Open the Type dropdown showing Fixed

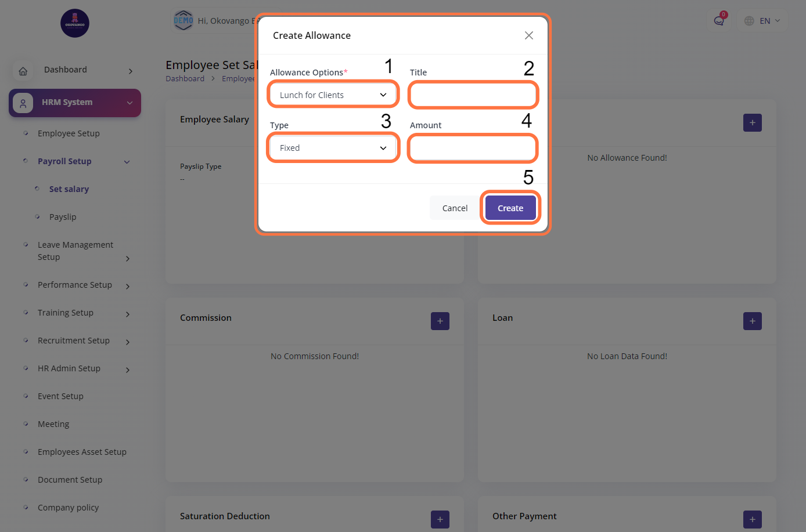[x=333, y=148]
